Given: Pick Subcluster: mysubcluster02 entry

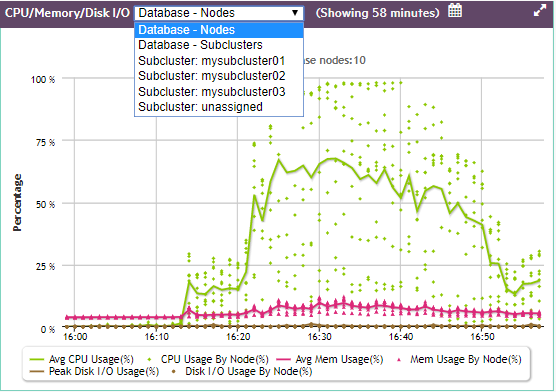Looking at the screenshot, I should point(219,76).
